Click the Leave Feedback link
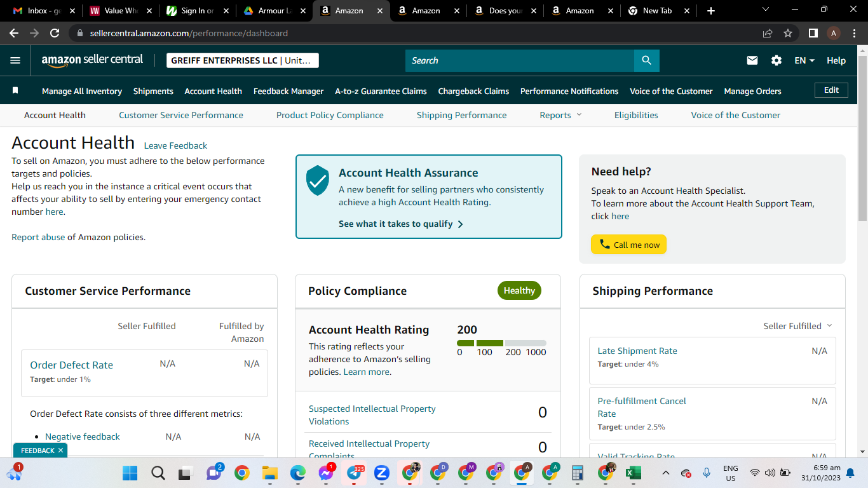Viewport: 868px width, 488px height. (175, 146)
